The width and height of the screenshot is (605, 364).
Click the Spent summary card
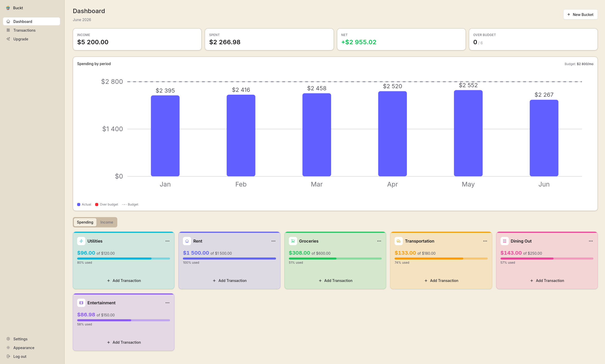269,39
